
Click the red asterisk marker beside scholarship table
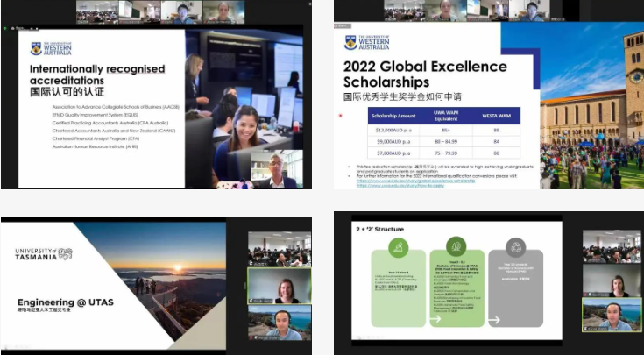tap(340, 115)
